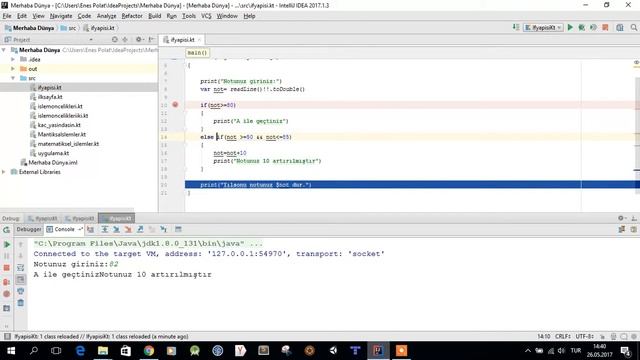Viewport: 640px width, 360px height.
Task: Run with coverage from the top toolbar
Action: 593,27
